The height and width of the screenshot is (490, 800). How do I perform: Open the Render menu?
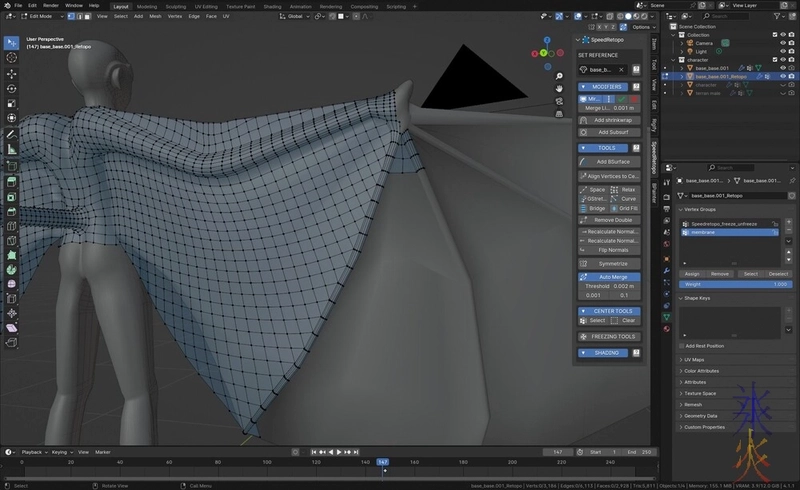pos(50,6)
